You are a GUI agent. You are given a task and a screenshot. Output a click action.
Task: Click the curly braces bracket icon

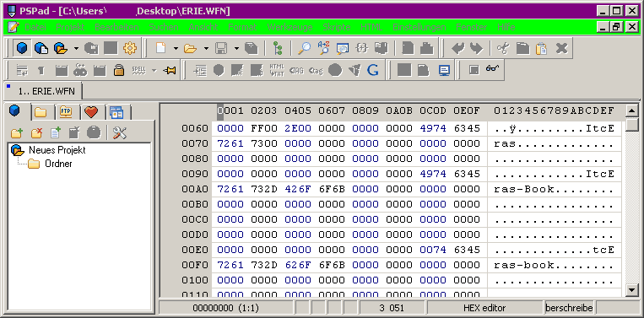click(362, 49)
